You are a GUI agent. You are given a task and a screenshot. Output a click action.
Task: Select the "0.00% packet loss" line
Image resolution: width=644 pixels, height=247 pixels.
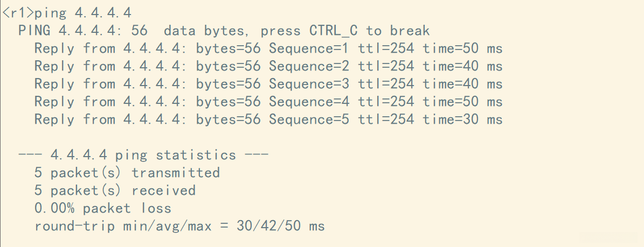(x=103, y=208)
